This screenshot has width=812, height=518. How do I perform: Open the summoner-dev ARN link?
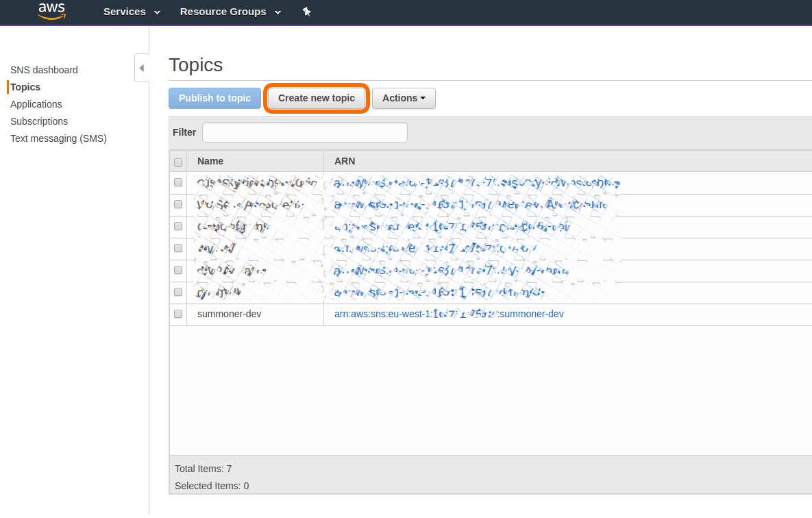pyautogui.click(x=449, y=314)
